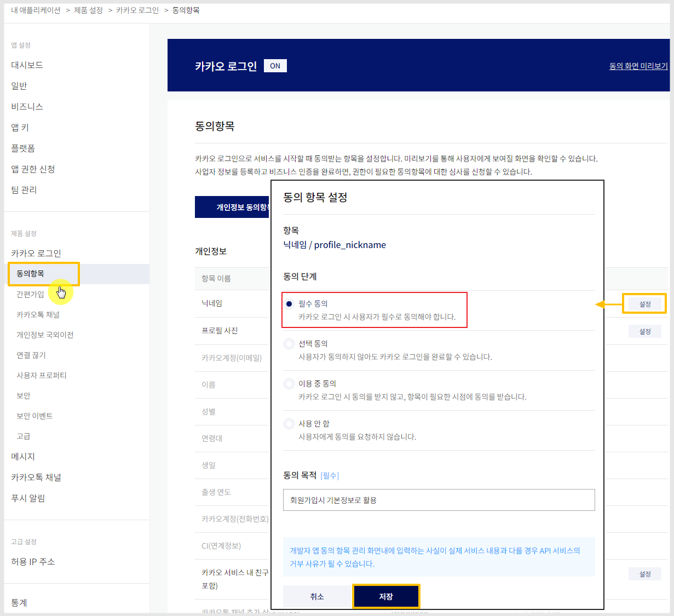674x616 pixels.
Task: Select 연결 끊기 submenu item
Action: point(31,355)
